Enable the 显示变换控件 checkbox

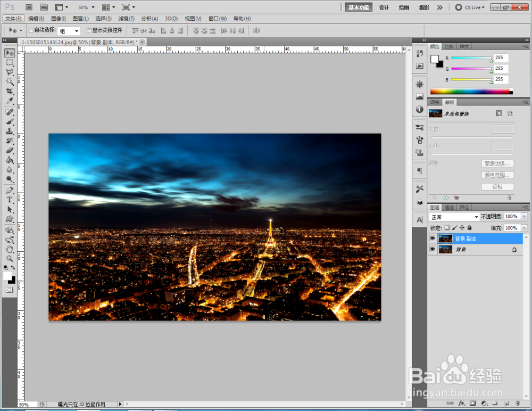[89, 30]
